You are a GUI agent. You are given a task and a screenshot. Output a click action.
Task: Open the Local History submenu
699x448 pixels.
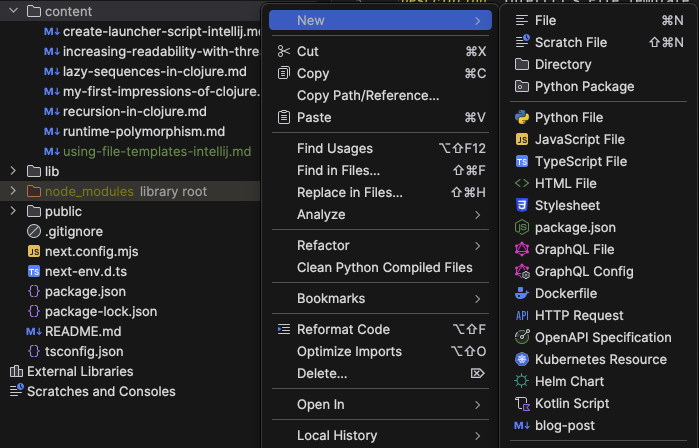[337, 436]
